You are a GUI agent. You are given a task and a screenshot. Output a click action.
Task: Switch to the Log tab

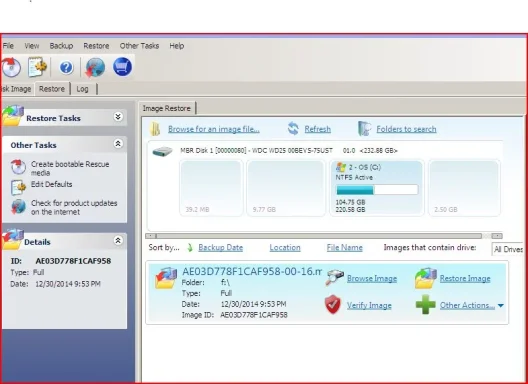click(82, 89)
